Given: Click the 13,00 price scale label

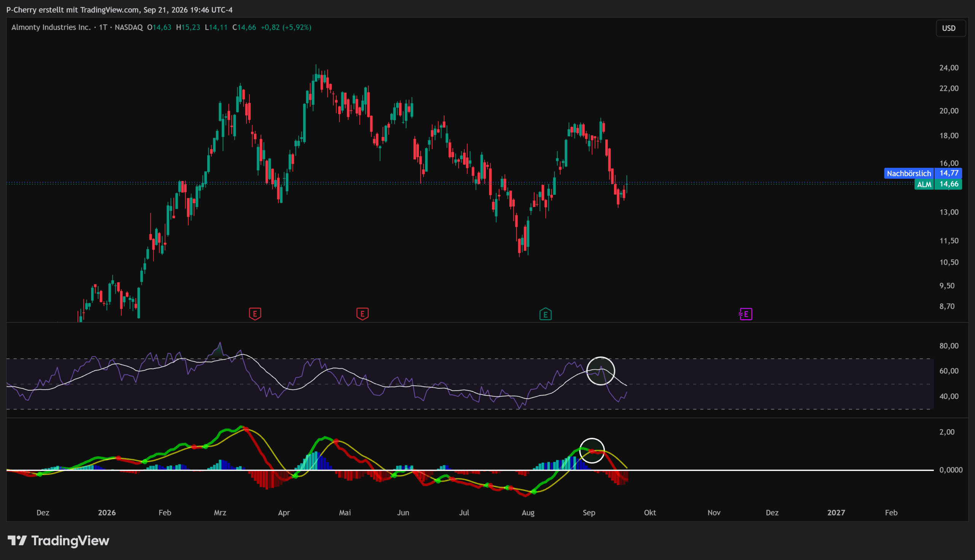Looking at the screenshot, I should tap(949, 212).
